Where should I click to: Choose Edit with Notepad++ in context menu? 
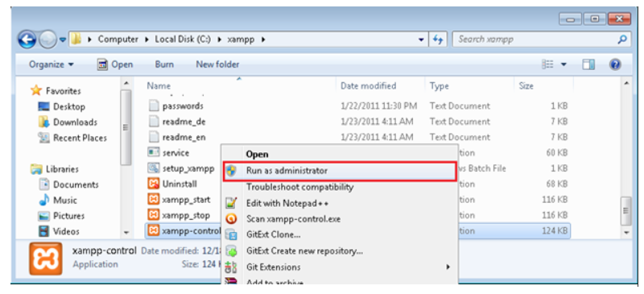[x=340, y=203]
